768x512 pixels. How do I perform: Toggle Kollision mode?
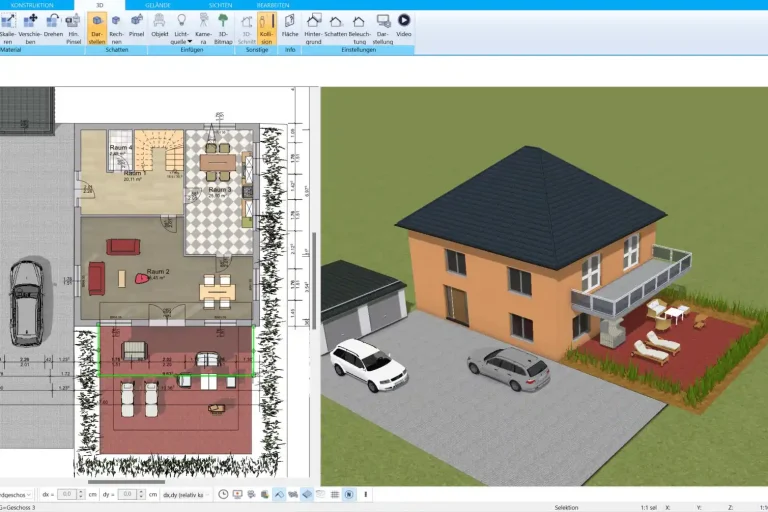click(266, 29)
